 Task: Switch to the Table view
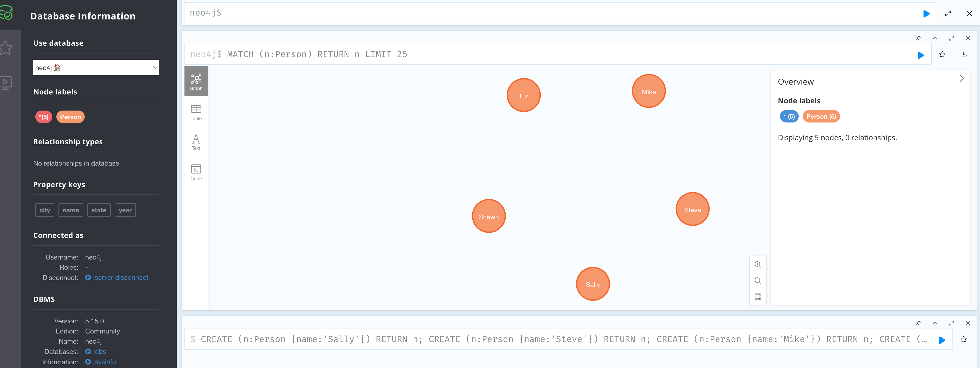point(196,113)
